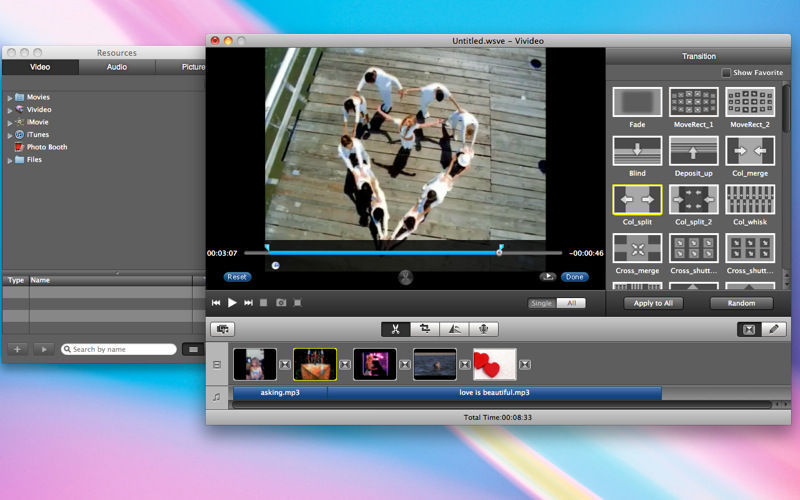Click the Random transition button
The image size is (800, 500).
[x=741, y=303]
